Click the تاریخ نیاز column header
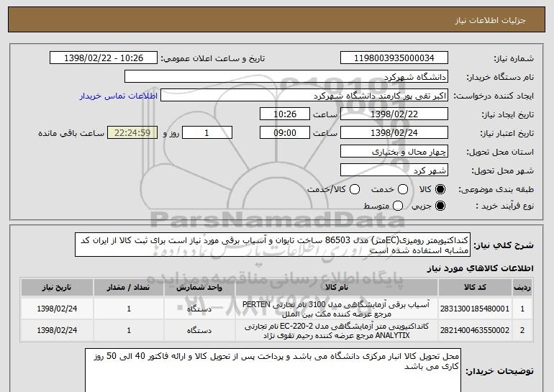 pyautogui.click(x=57, y=288)
